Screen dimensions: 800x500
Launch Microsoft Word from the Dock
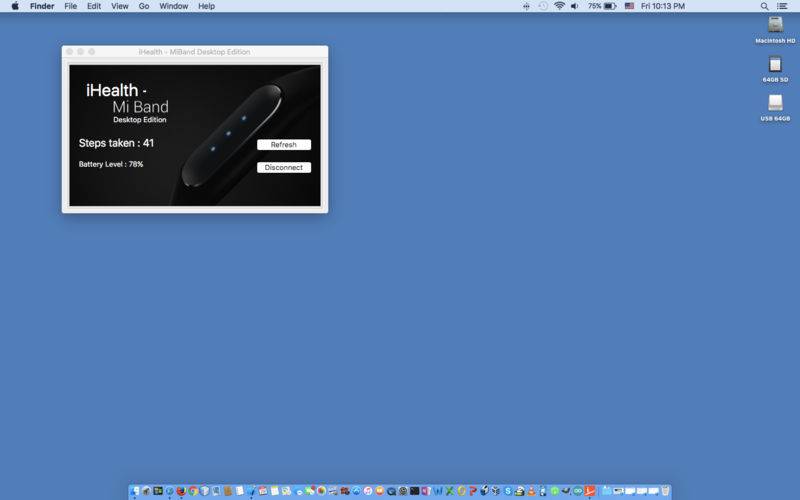click(x=438, y=491)
